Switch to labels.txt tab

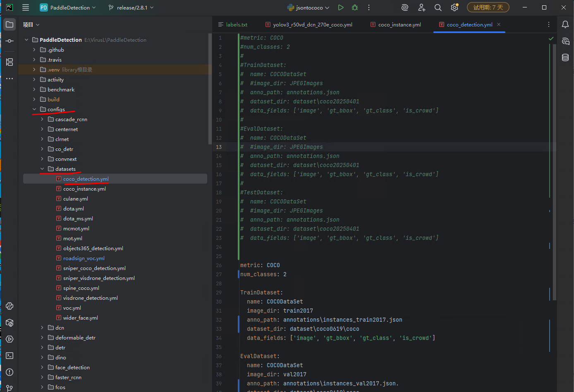coord(233,24)
